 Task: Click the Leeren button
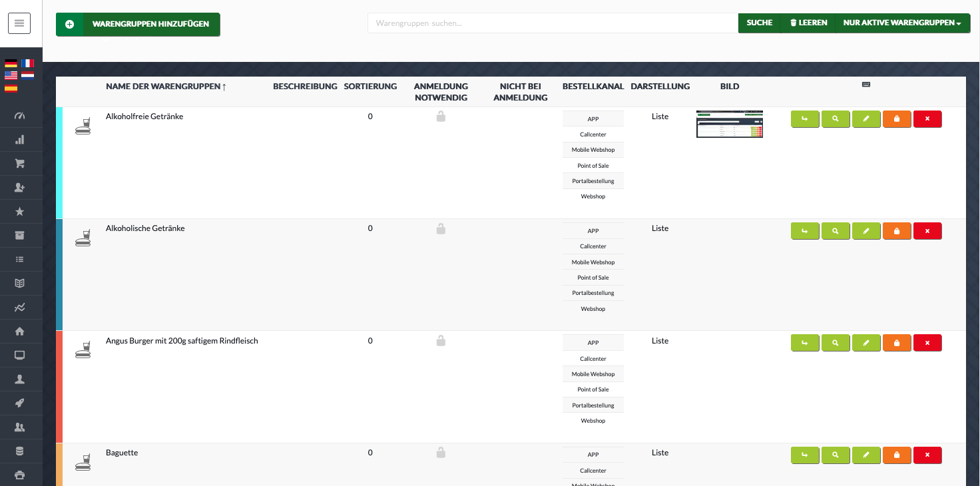[808, 23]
